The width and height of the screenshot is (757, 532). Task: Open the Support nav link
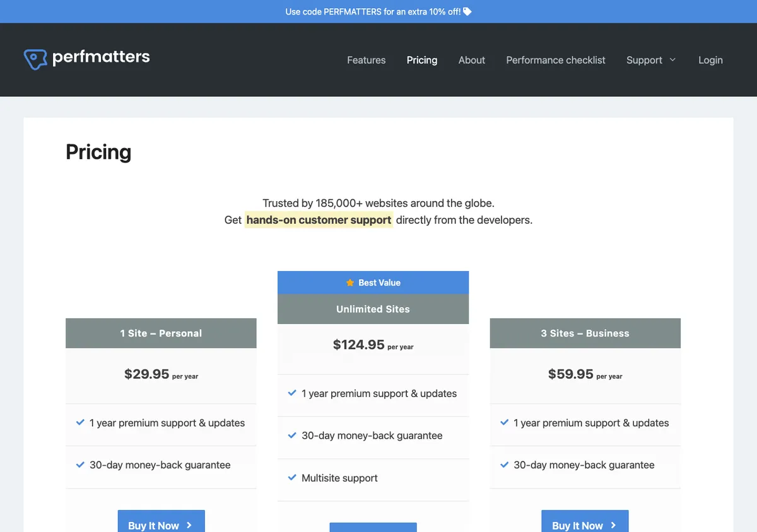tap(644, 60)
